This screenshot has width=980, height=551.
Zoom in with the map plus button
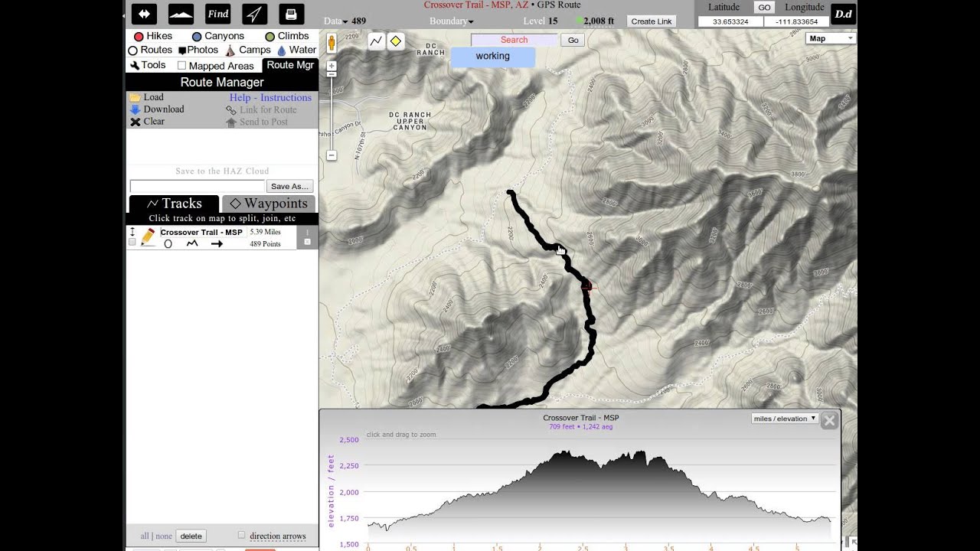pyautogui.click(x=332, y=66)
